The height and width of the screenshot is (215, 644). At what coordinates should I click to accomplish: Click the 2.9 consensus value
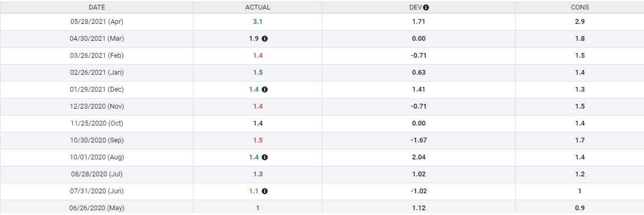tap(580, 22)
